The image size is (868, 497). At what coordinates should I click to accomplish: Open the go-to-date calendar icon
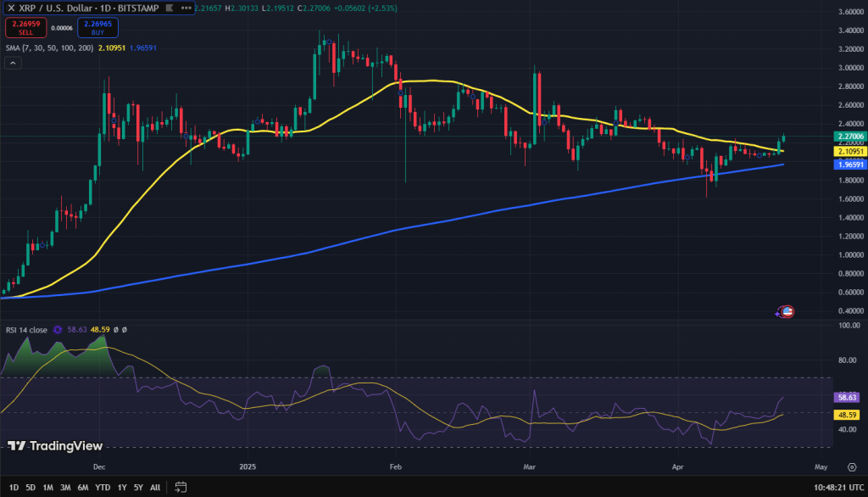point(181,488)
